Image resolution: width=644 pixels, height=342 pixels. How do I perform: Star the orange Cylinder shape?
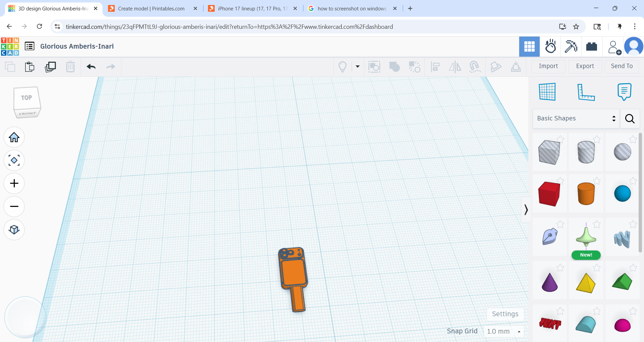coord(597,181)
